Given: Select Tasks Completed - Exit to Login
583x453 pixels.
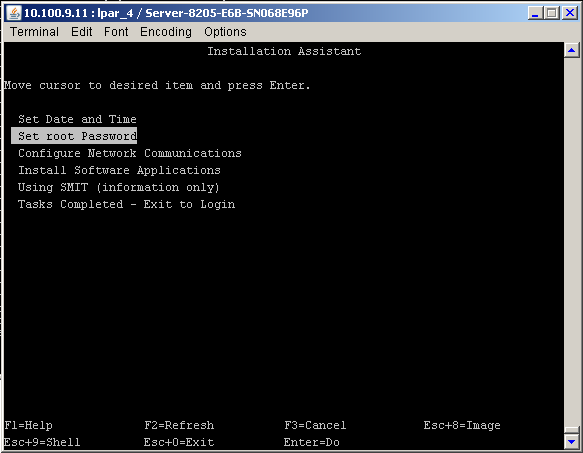Looking at the screenshot, I should [x=126, y=204].
